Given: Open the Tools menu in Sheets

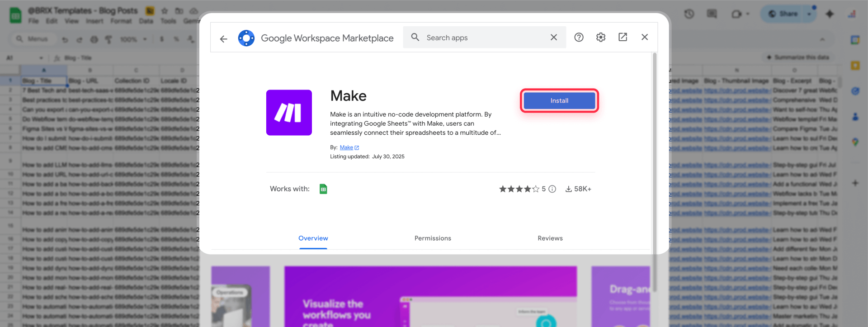Looking at the screenshot, I should tap(168, 21).
